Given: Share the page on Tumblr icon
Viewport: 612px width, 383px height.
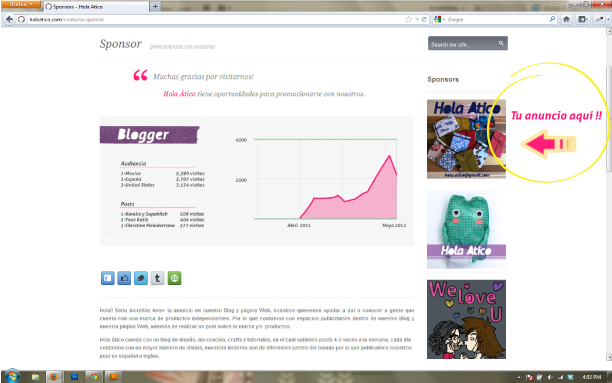Looking at the screenshot, I should [157, 278].
